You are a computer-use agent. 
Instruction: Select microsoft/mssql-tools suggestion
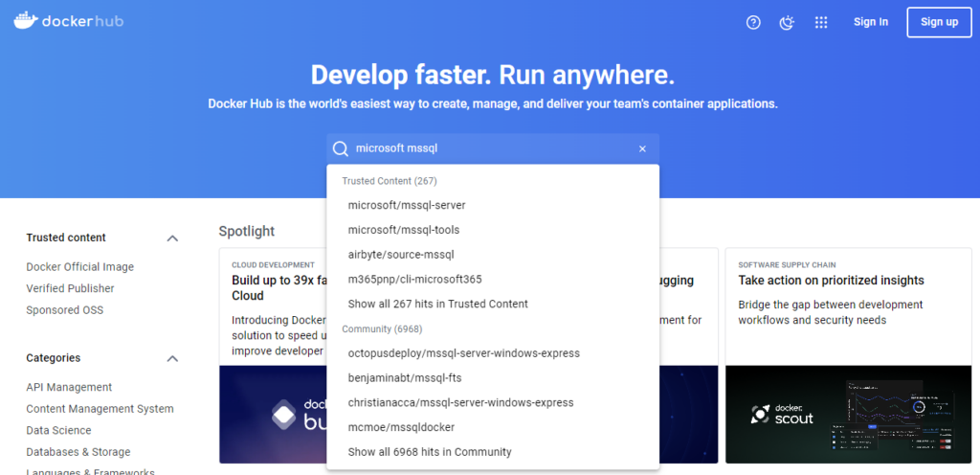[404, 230]
